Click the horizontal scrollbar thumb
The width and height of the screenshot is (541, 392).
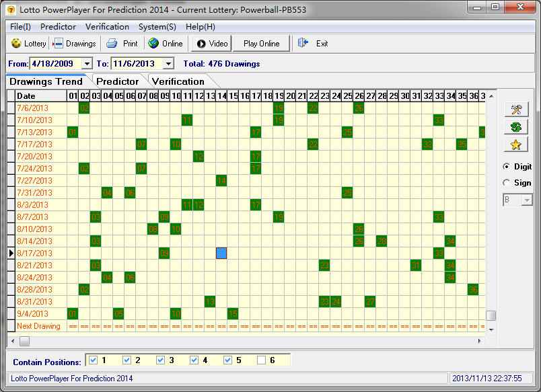[24, 342]
